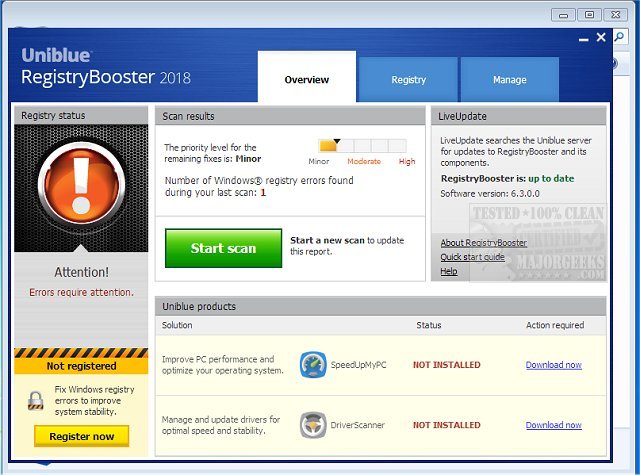640x475 pixels.
Task: Click the Help link in LiveUpdate panel
Action: (x=449, y=271)
